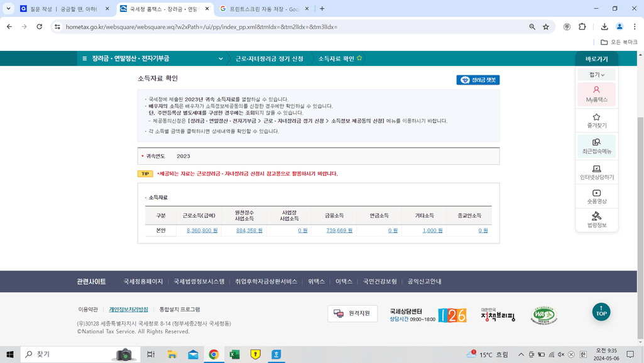The image size is (644, 363).
Task: Select 근로·자녀장려금 정기 신청 breadcrumb menu
Action: click(269, 59)
